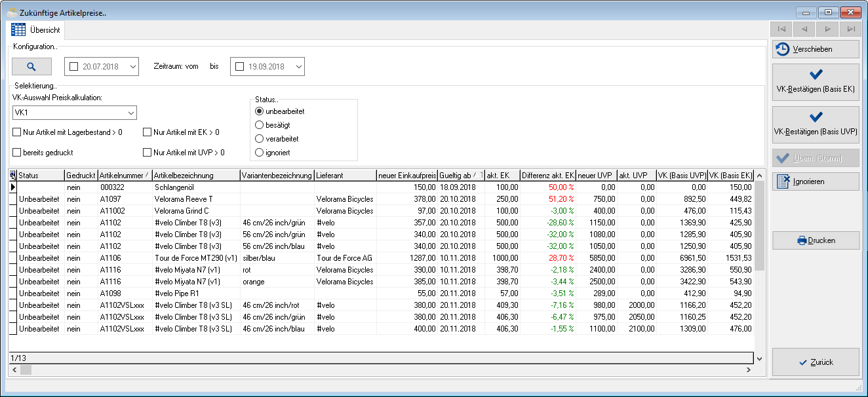
Task: Enable Nur Artikel mit EK > 0
Action: point(181,132)
